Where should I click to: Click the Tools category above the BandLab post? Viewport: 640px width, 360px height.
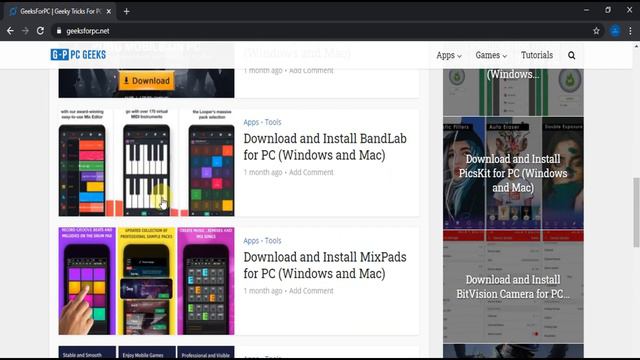pos(273,122)
